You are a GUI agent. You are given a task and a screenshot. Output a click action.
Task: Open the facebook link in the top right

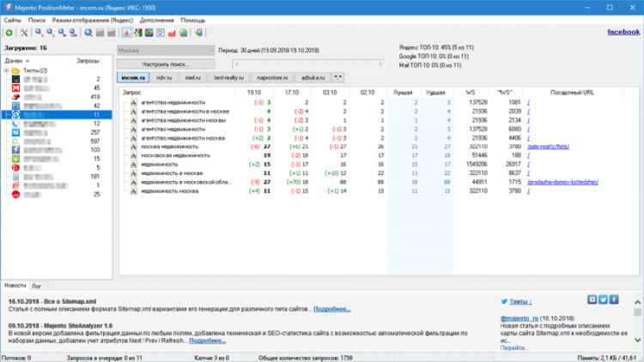click(x=623, y=32)
